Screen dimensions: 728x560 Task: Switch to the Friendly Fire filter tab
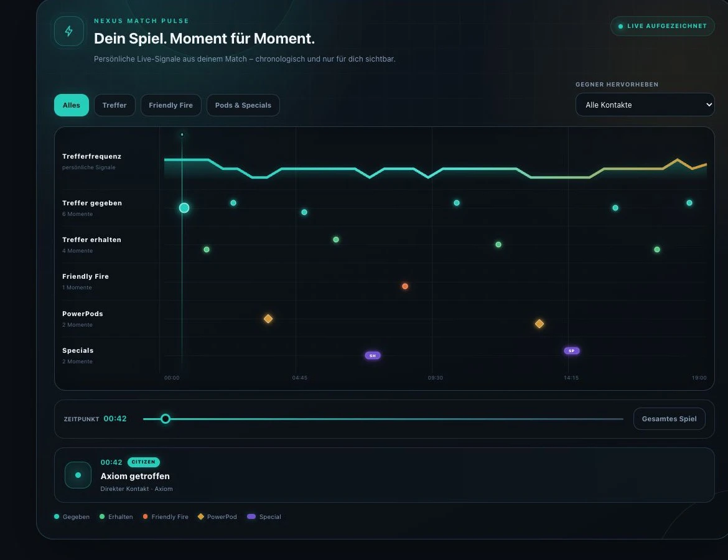(x=171, y=105)
